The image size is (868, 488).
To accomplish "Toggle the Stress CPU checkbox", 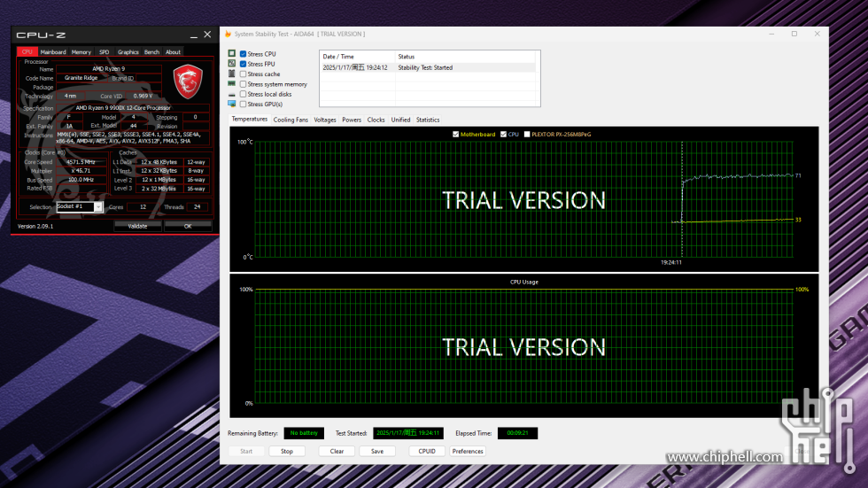I will 243,54.
